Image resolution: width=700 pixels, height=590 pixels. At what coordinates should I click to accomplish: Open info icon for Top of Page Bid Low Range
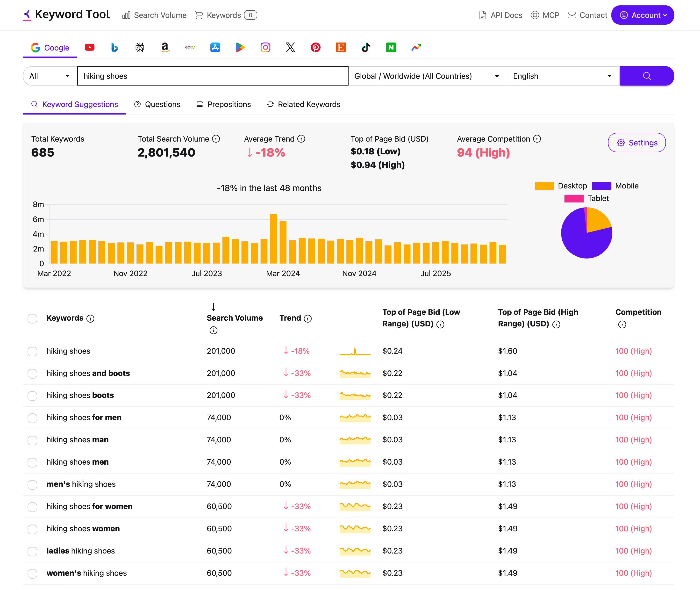tap(441, 324)
